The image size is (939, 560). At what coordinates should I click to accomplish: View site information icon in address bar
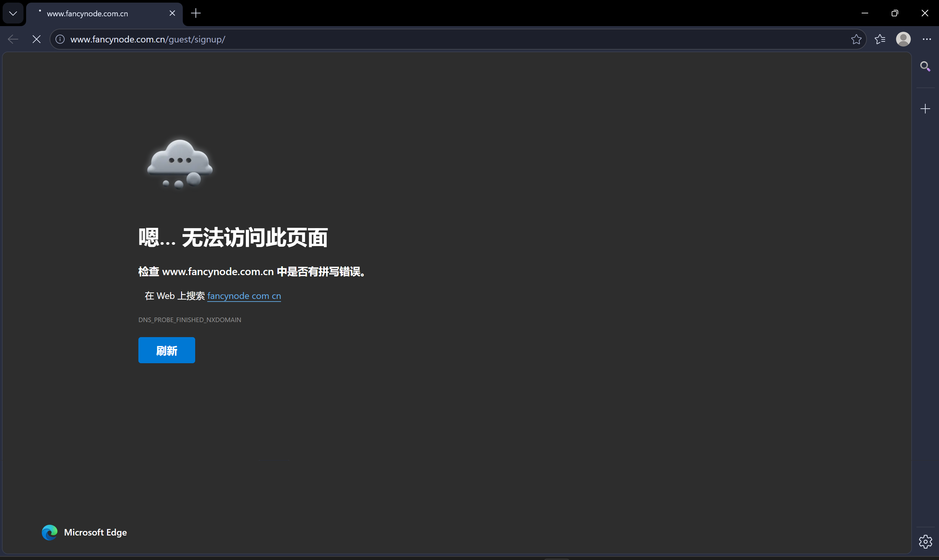(x=60, y=39)
